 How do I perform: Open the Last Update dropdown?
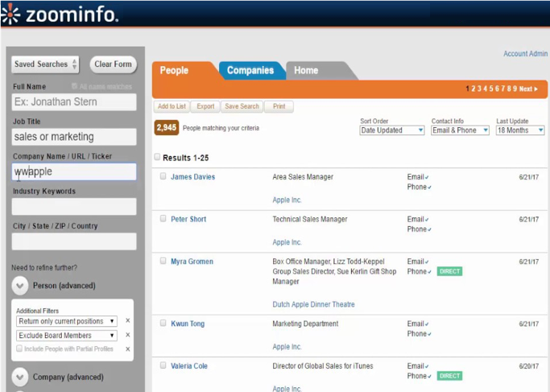pos(520,130)
